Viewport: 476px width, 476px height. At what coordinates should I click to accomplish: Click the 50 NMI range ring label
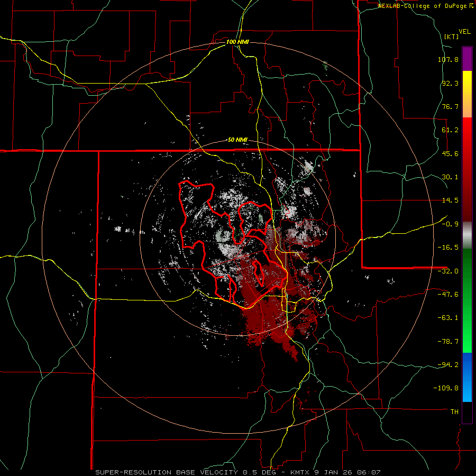[x=237, y=140]
